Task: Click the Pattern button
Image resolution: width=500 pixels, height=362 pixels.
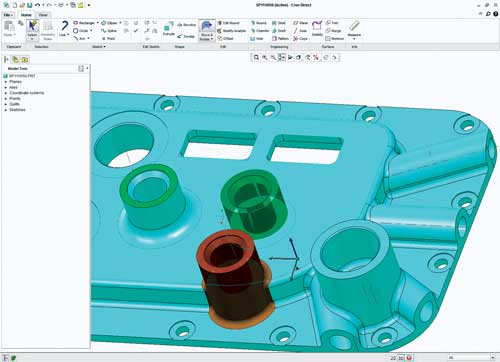Action: tap(280, 39)
